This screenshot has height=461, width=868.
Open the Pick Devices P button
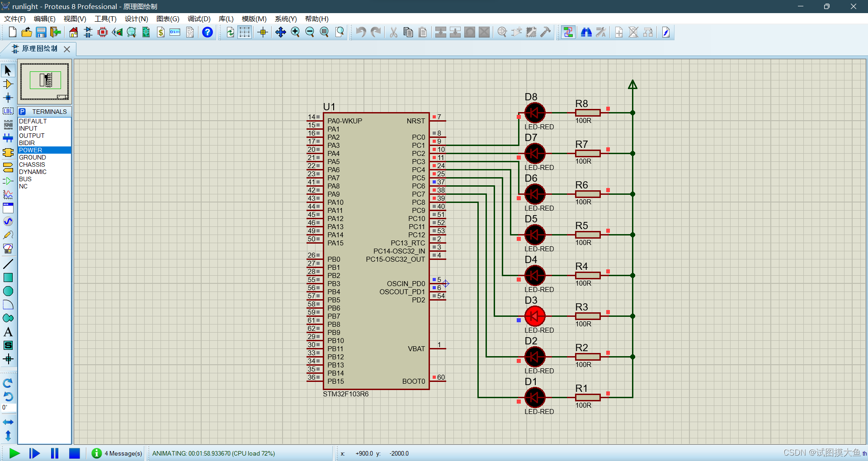point(22,111)
